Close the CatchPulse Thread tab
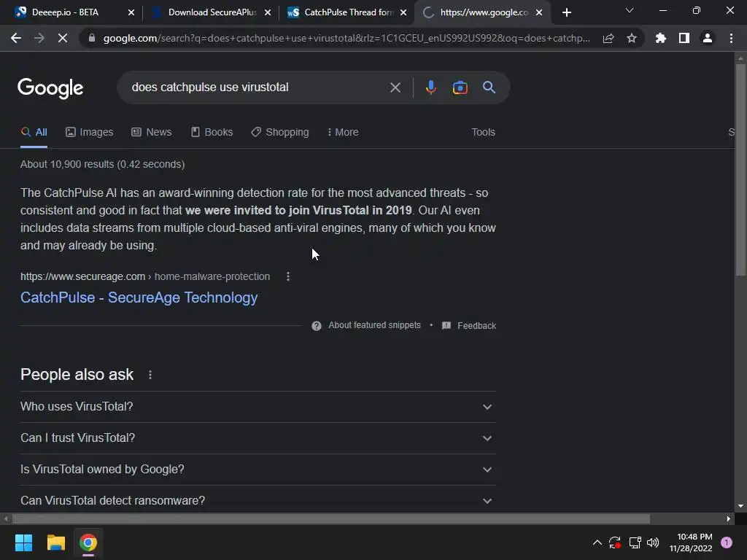The image size is (747, 560). (403, 12)
